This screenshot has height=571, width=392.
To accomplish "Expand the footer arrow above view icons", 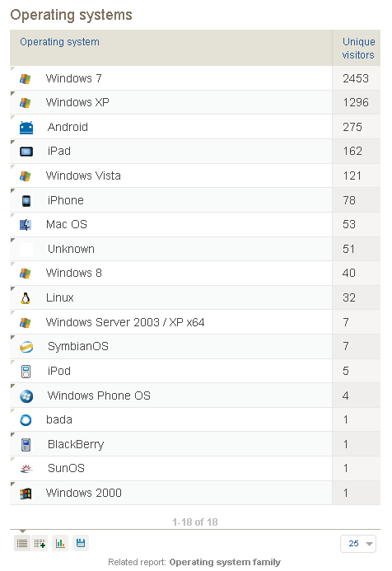I will 22,531.
